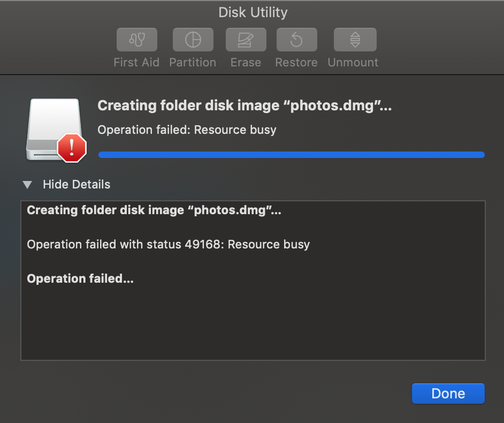Click the red error alert badge

[x=72, y=148]
